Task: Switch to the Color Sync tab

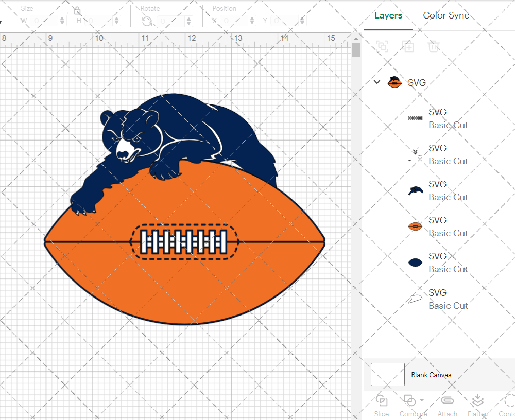Action: pyautogui.click(x=446, y=15)
